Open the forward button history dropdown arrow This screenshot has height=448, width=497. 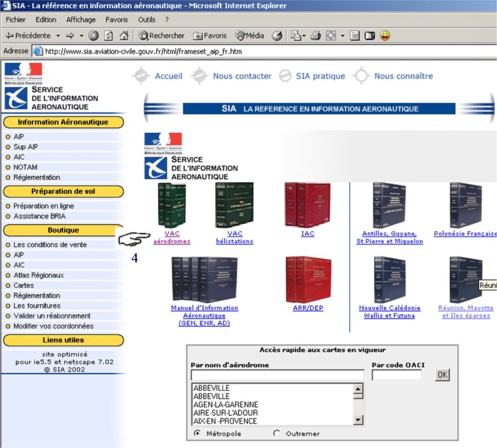coord(81,36)
